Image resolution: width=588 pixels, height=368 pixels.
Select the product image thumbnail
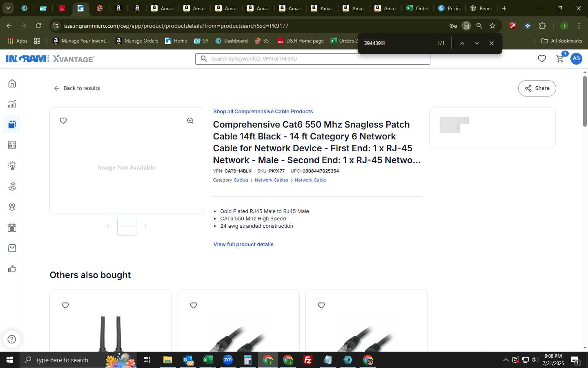[x=127, y=226]
